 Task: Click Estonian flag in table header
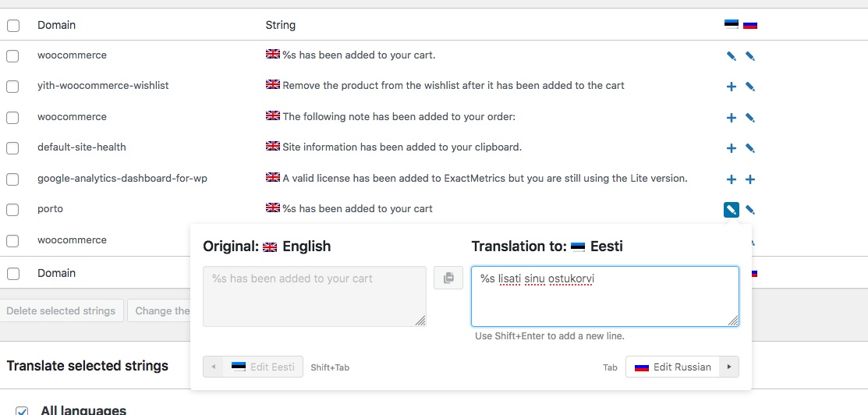click(732, 24)
